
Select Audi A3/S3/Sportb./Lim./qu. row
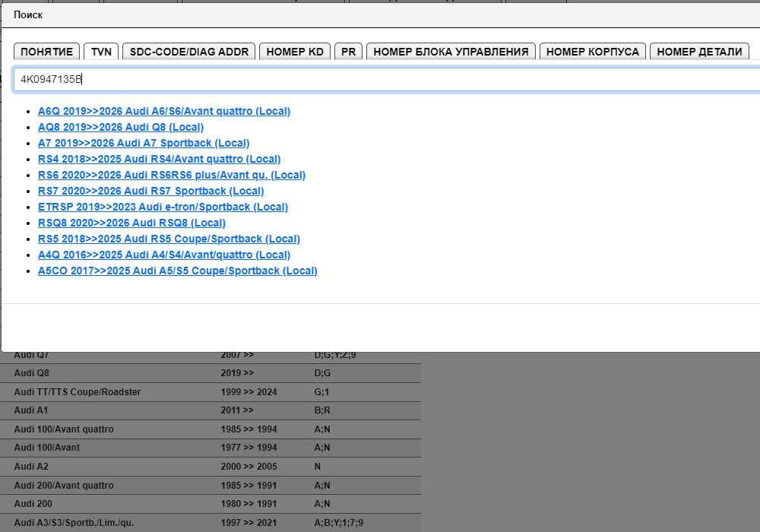(211, 523)
